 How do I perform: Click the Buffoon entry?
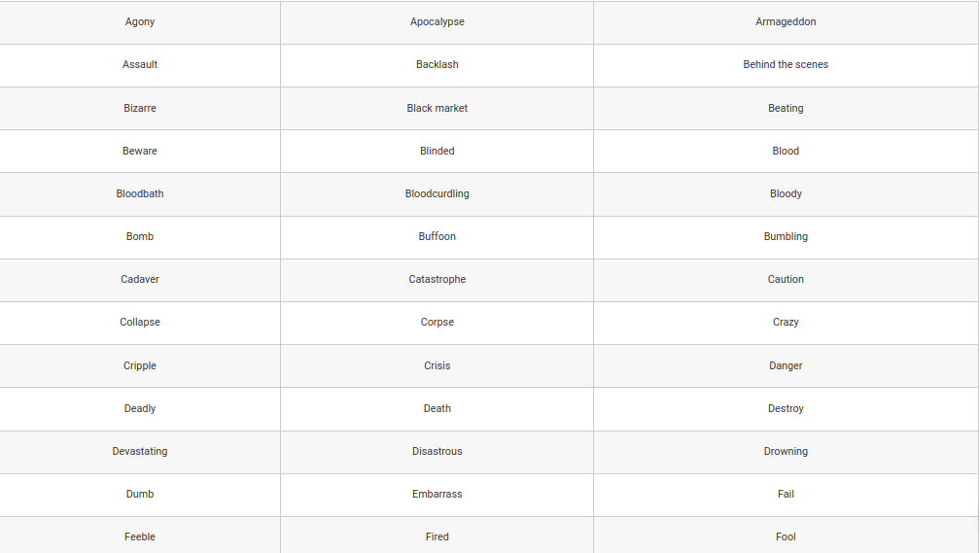437,236
